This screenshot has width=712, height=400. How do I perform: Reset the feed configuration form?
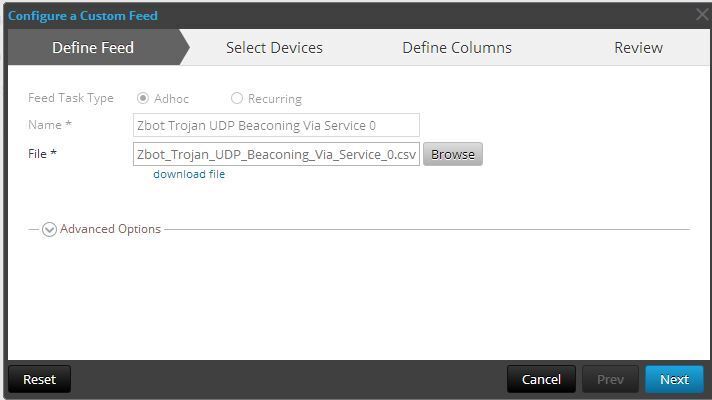(39, 379)
